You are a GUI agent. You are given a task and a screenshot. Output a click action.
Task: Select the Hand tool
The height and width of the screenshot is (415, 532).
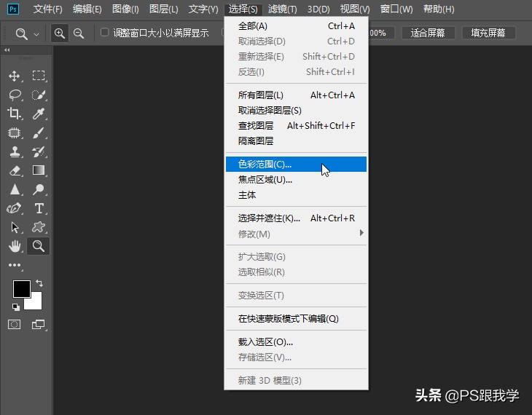(15, 246)
